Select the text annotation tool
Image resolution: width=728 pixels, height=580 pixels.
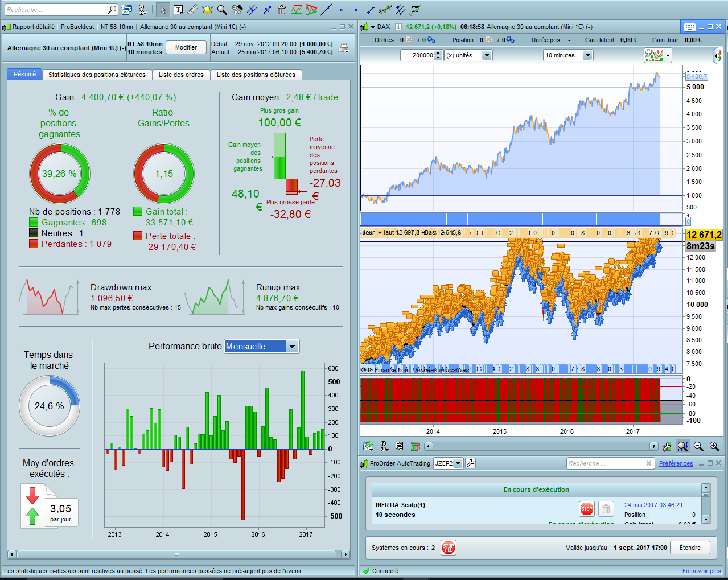point(178,10)
